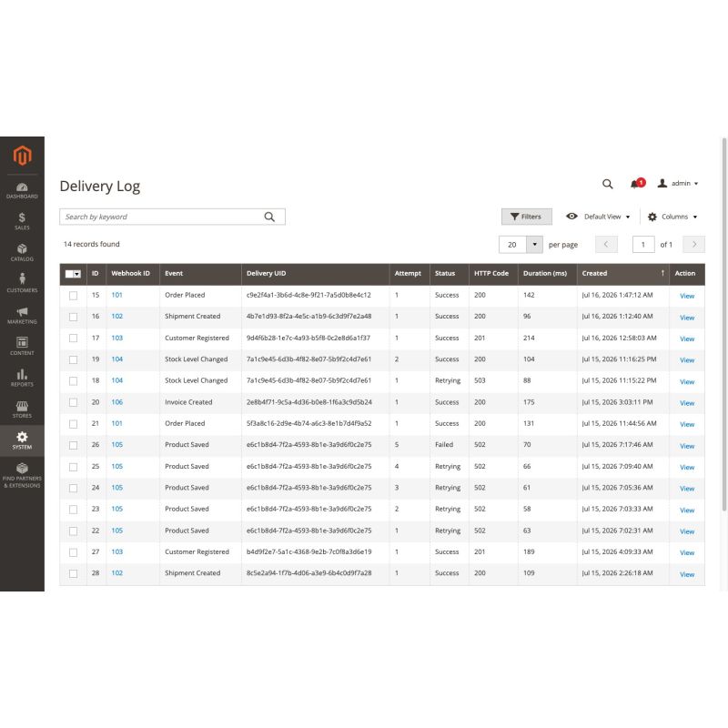Open the per page size dropdown arrow

(x=534, y=244)
